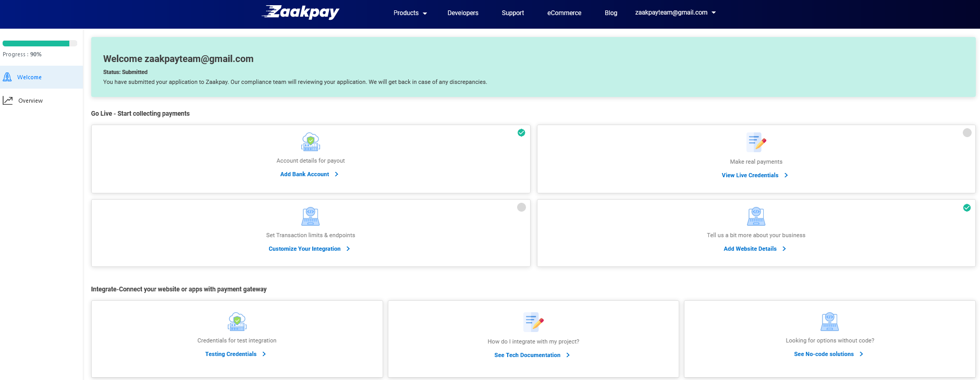Open See Tech Documentation link
980x380 pixels.
coord(528,355)
